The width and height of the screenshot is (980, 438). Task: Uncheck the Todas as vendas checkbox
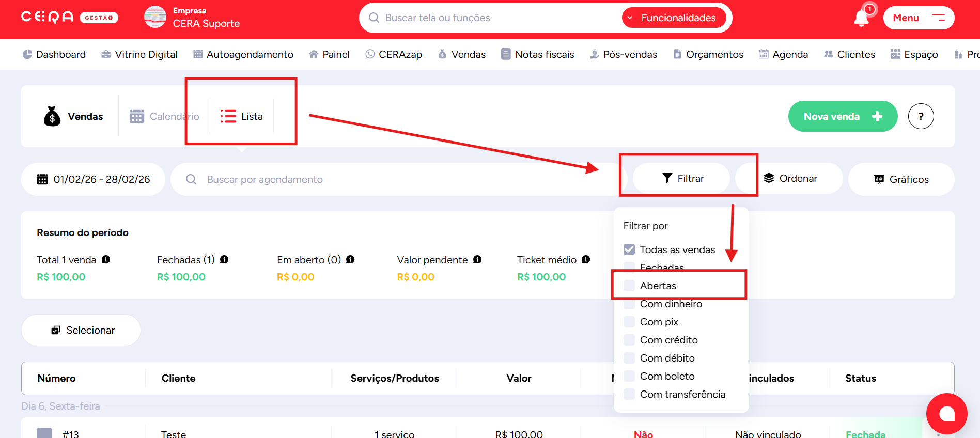tap(629, 249)
